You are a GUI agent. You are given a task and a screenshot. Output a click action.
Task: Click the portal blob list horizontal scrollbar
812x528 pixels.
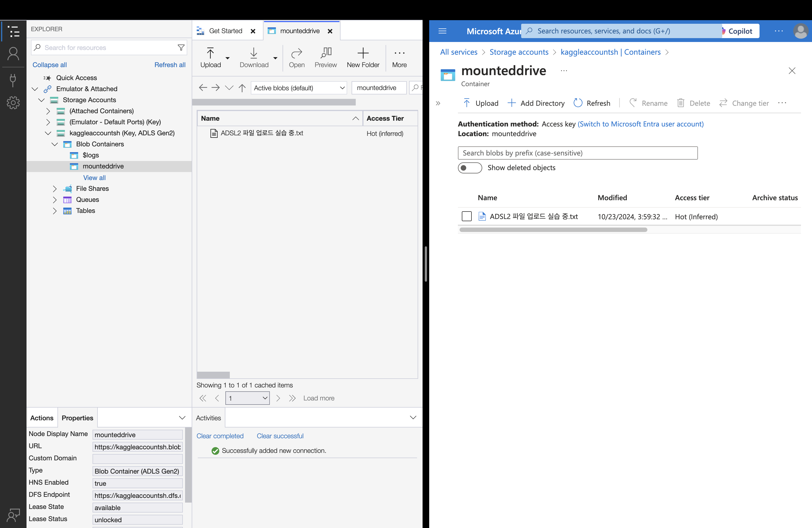553,229
